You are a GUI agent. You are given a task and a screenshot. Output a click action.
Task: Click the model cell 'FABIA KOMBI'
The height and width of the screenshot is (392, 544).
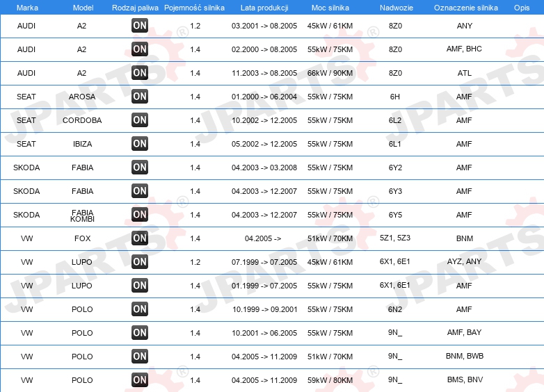82,215
